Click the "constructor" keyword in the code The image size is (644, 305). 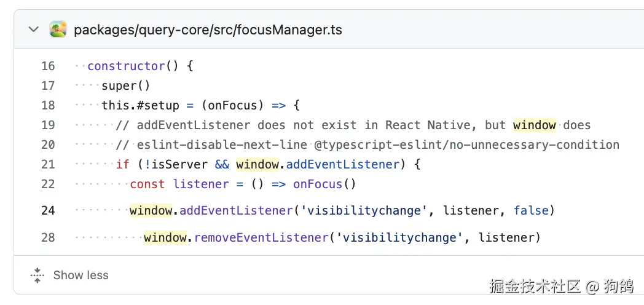click(127, 66)
